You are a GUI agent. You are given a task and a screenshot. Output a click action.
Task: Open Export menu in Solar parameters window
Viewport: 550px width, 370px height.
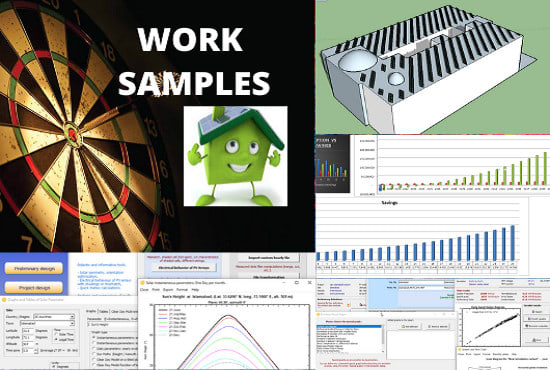(x=168, y=290)
